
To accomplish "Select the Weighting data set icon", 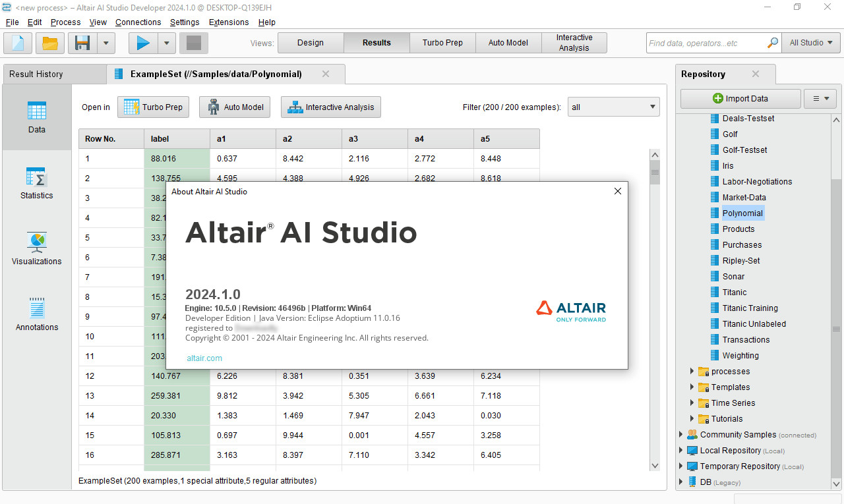I will point(715,356).
